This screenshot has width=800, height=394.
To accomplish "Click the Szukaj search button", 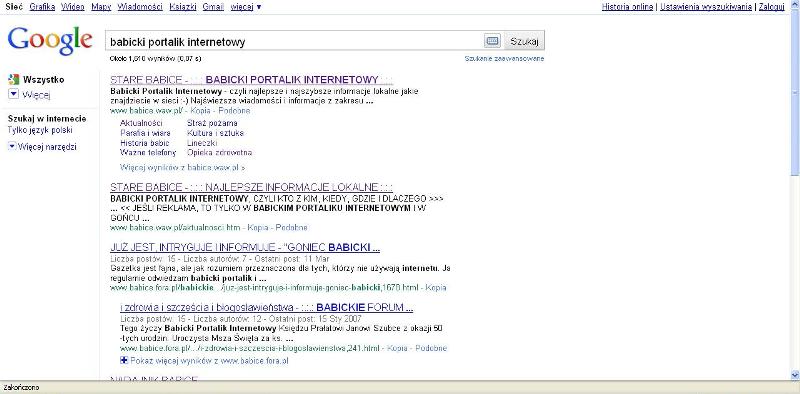I will 524,41.
